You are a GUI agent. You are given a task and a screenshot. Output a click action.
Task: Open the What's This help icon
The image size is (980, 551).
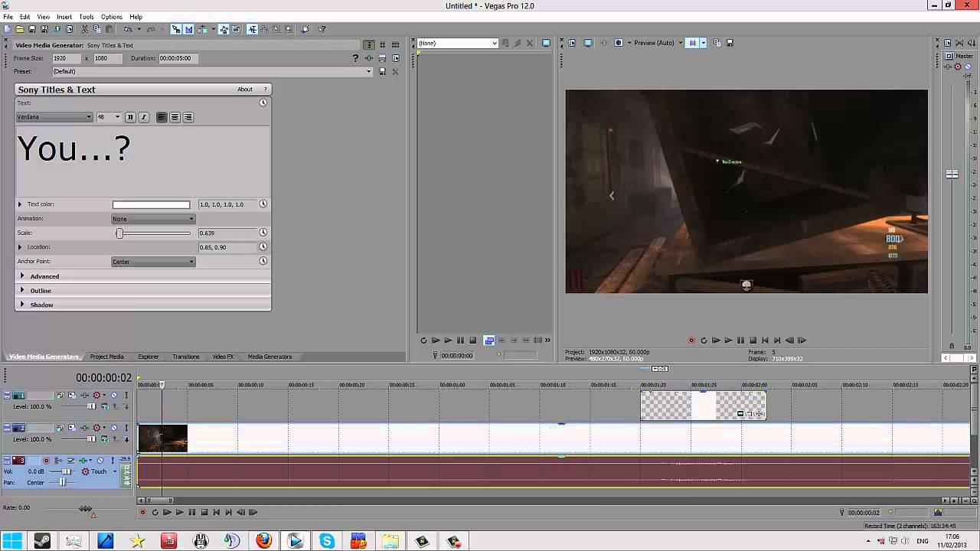tap(322, 29)
